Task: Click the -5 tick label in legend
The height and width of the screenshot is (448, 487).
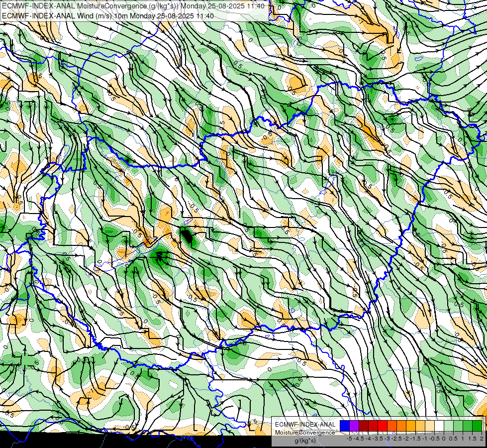Action: click(349, 439)
